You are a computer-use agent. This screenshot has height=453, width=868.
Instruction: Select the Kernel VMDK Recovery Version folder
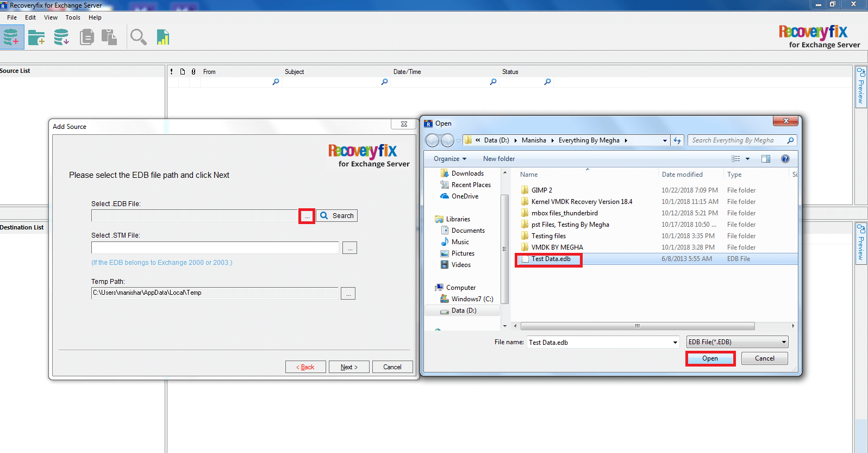tap(582, 202)
